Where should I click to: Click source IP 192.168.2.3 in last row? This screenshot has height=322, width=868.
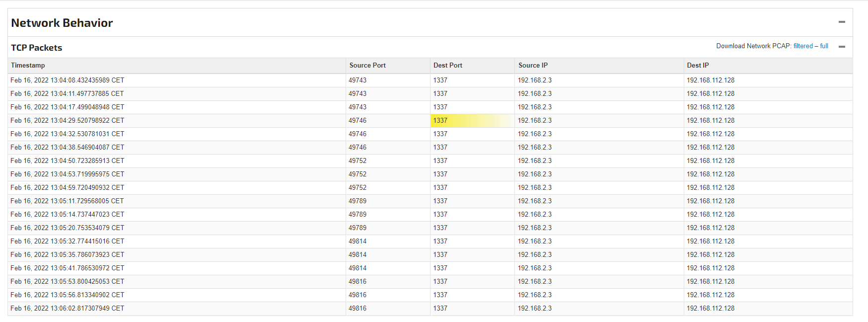pyautogui.click(x=535, y=309)
